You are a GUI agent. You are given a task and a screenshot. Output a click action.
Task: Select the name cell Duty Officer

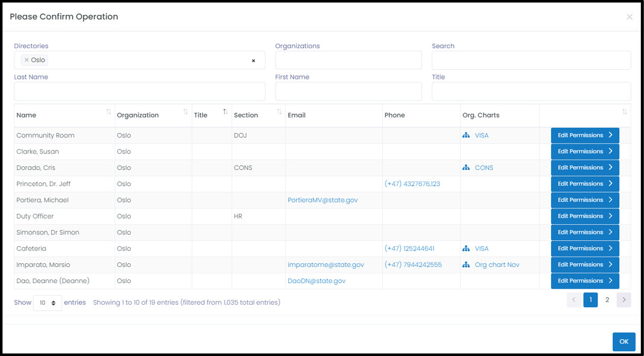[65, 216]
